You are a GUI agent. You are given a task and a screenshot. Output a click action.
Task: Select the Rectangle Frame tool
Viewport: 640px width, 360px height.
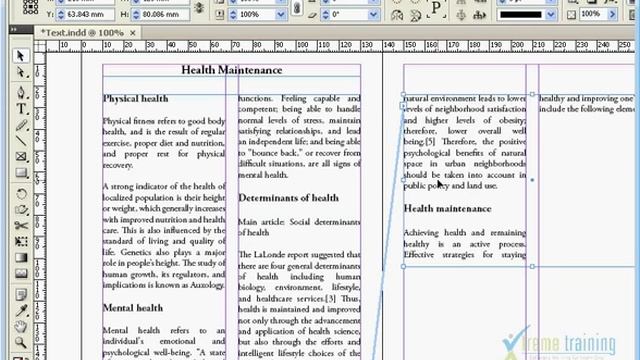(x=20, y=157)
